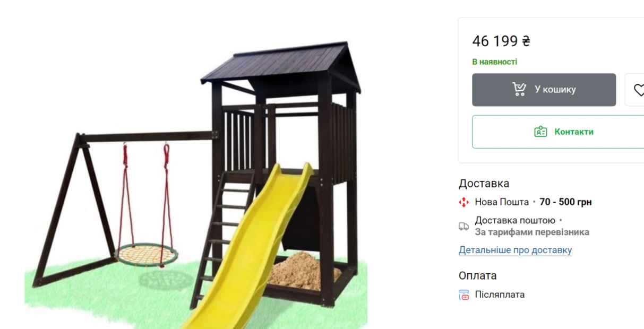
Task: Click the «Доставка» section heading
Action: click(484, 184)
